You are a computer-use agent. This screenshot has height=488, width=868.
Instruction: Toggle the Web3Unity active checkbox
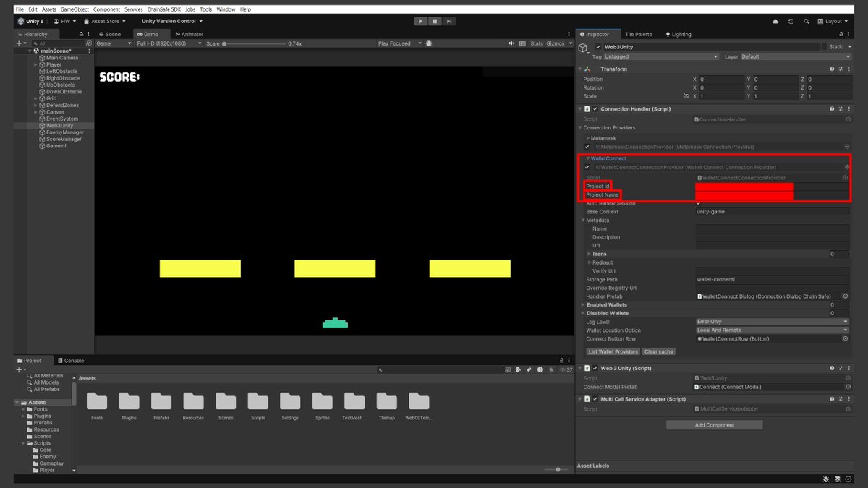click(597, 47)
